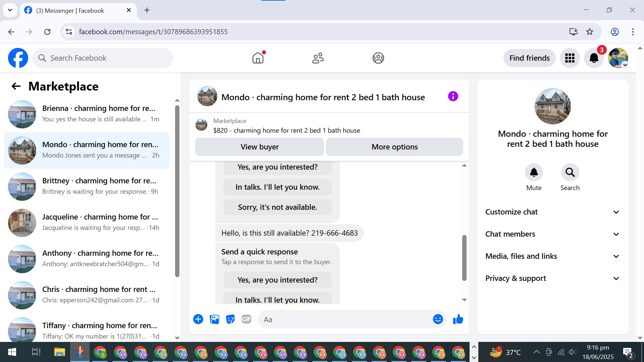Click the More options button
Image resolution: width=644 pixels, height=362 pixels.
click(394, 147)
